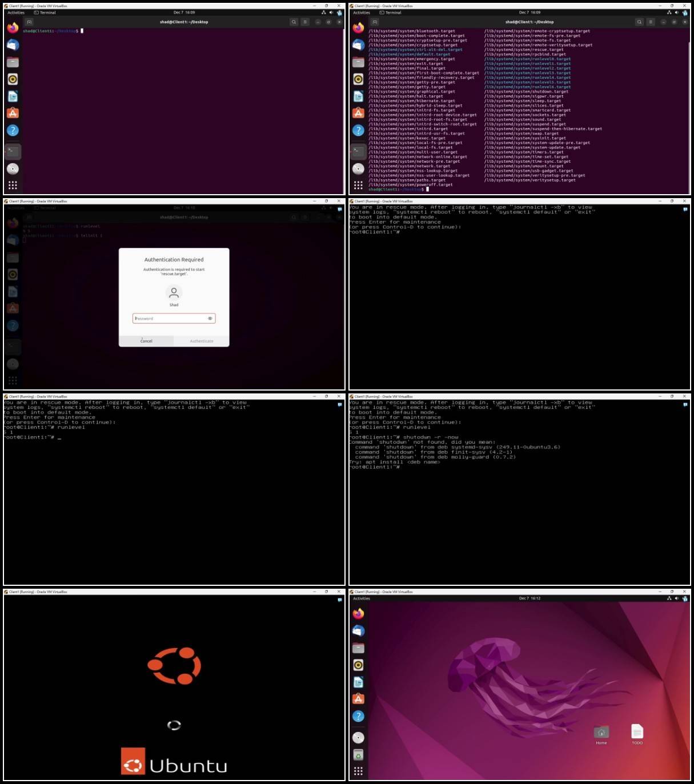Open the TODO file icon on the desktop
The width and height of the screenshot is (694, 784).
[637, 735]
